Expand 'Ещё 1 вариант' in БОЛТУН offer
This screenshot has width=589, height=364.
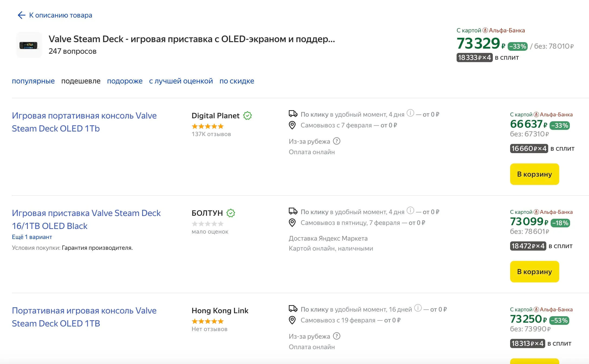click(32, 237)
